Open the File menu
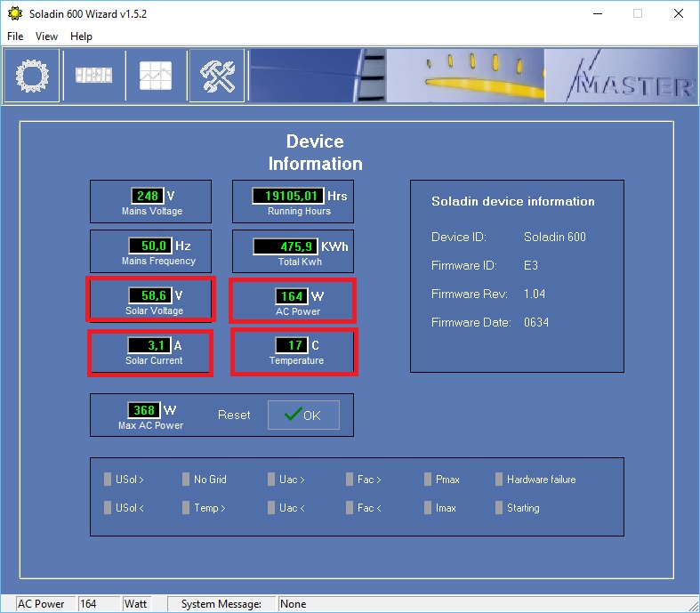The image size is (700, 613). (15, 36)
